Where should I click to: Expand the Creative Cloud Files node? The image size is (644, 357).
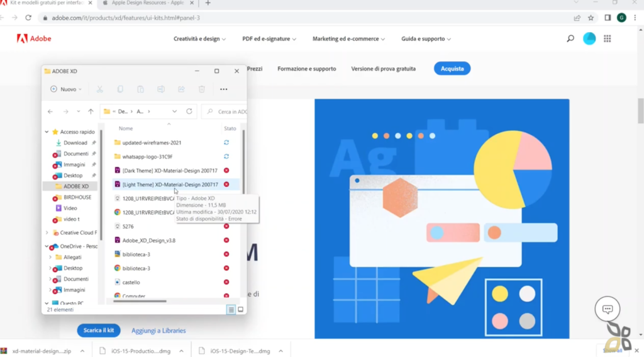pyautogui.click(x=47, y=233)
